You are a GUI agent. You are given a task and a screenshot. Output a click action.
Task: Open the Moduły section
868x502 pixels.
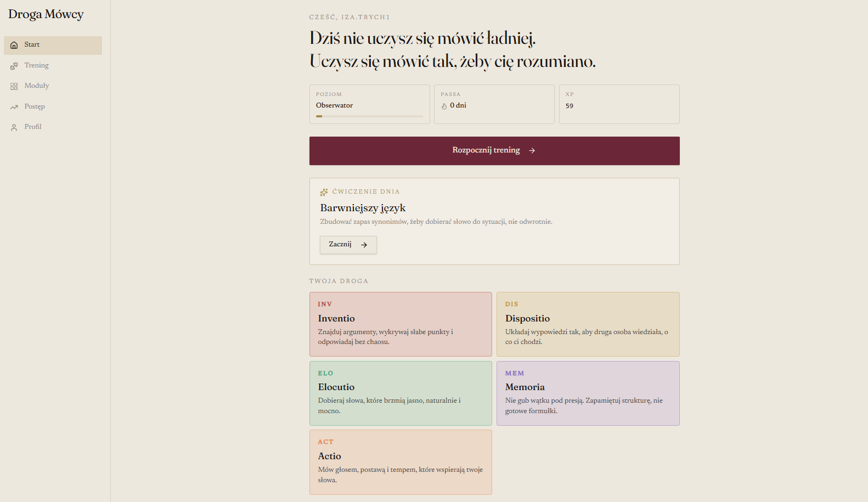click(53, 86)
